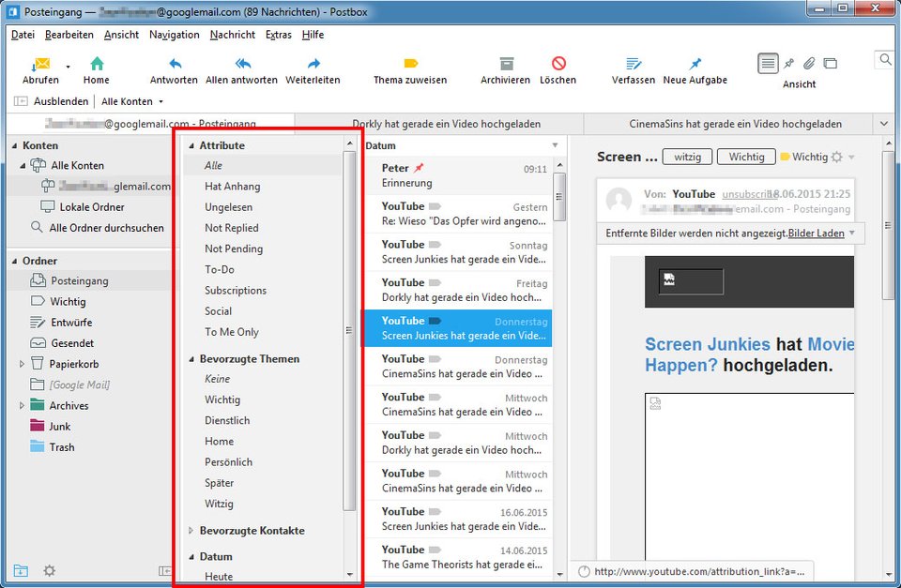Image resolution: width=901 pixels, height=588 pixels.
Task: Select the message view icon under Ansicht
Action: coord(768,63)
